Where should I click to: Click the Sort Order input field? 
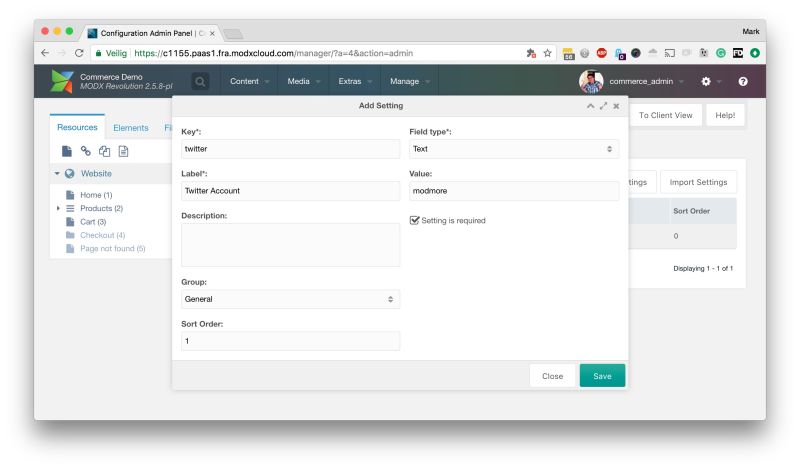tap(290, 341)
